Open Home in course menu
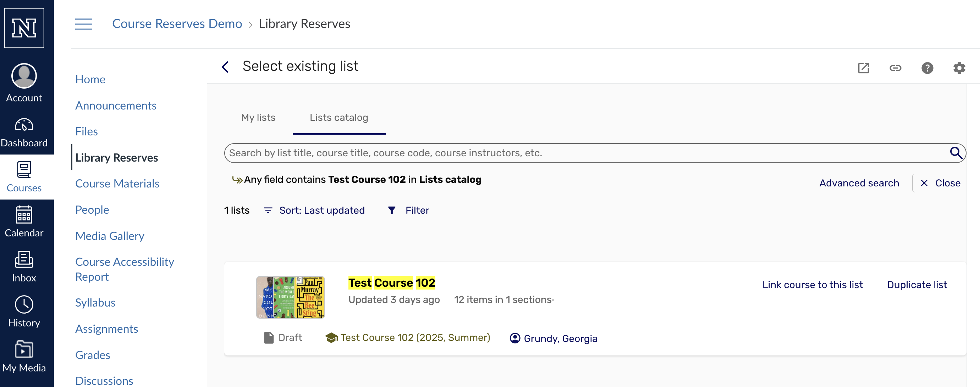 pyautogui.click(x=90, y=79)
